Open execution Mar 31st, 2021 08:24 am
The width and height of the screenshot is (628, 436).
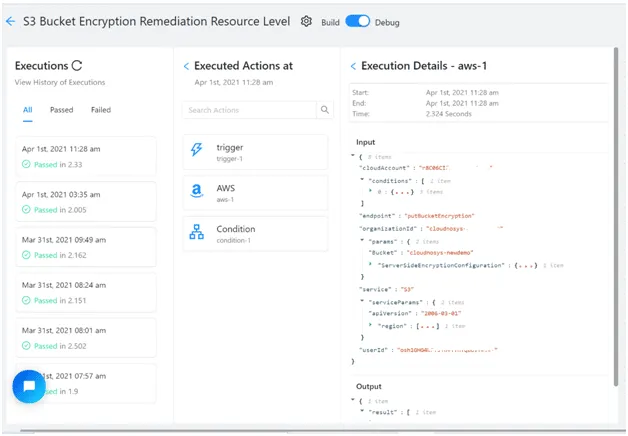pos(86,292)
